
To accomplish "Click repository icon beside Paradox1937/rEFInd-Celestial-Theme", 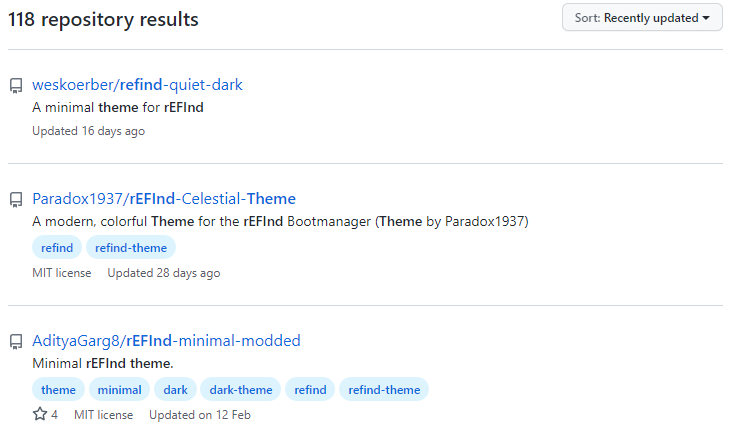I will pyautogui.click(x=16, y=199).
